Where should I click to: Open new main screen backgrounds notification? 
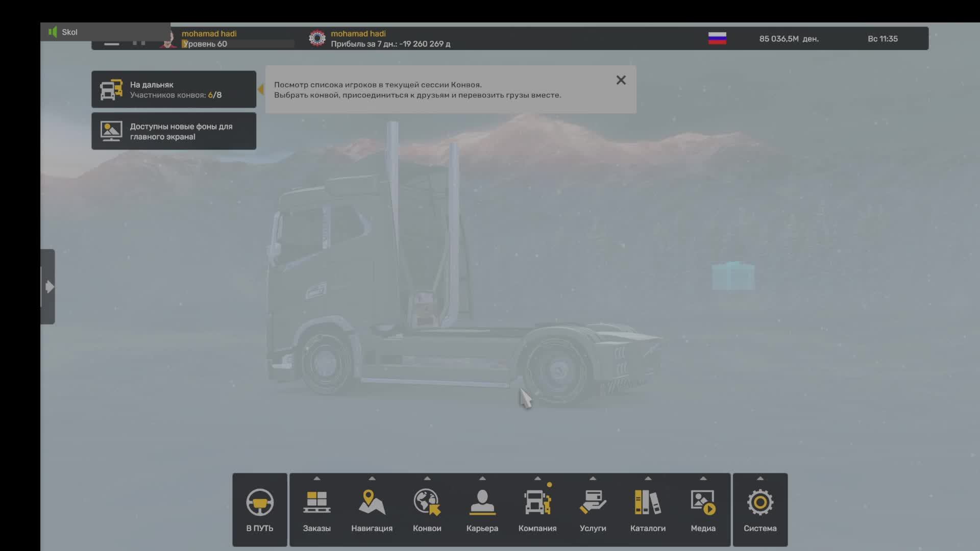click(x=174, y=131)
